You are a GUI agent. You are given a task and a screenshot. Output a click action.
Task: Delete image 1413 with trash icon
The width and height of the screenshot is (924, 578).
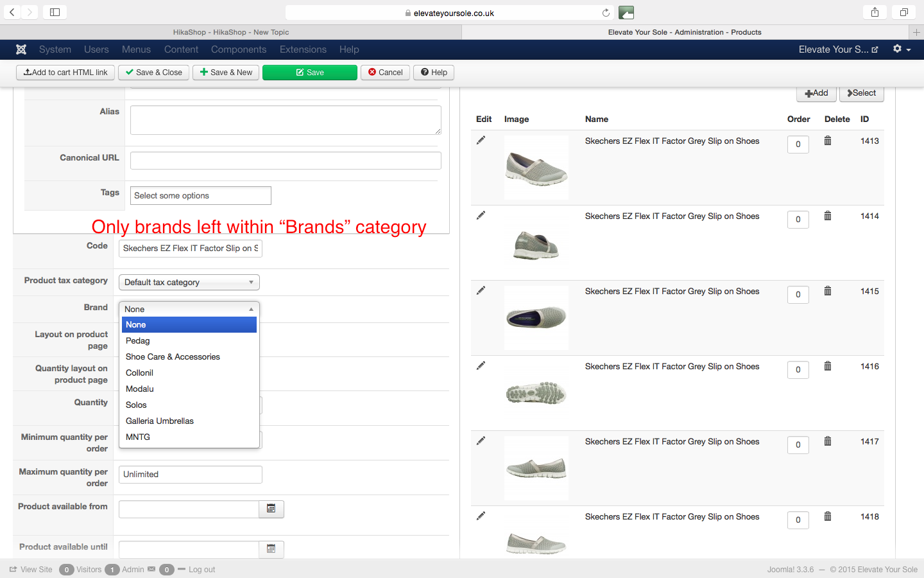click(x=828, y=141)
